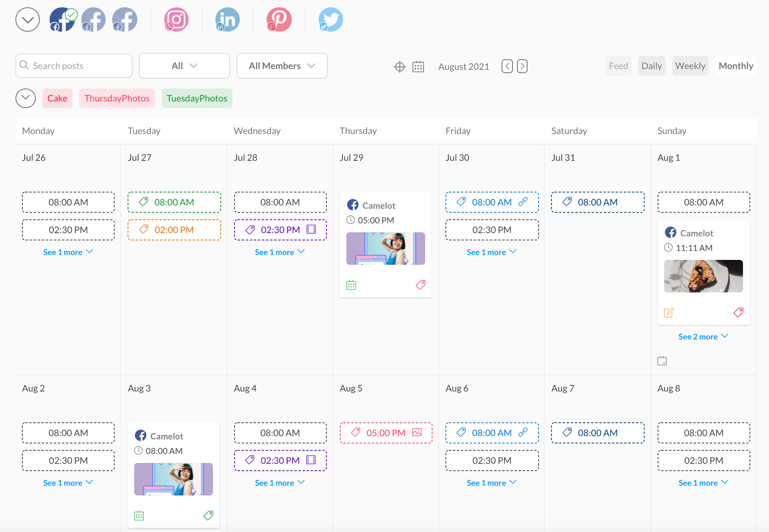Click the Search posts input field

(73, 65)
